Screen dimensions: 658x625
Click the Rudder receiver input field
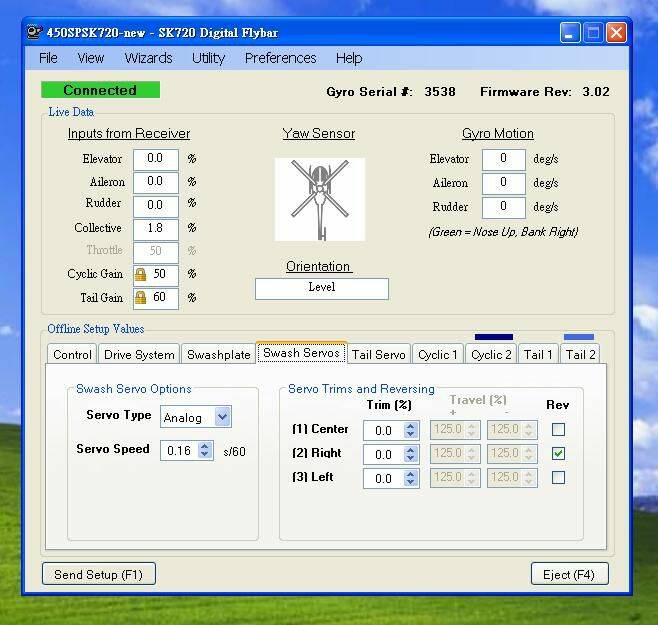156,206
